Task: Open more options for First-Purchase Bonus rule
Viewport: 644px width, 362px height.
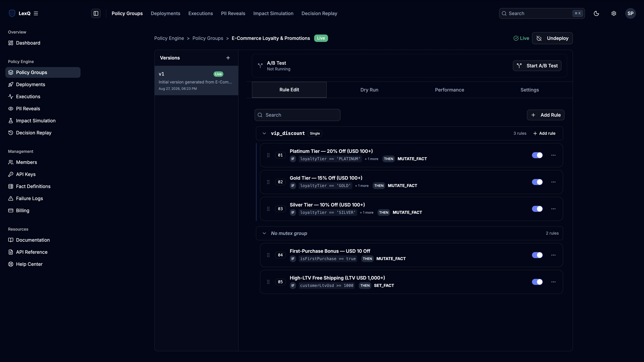Action: 553,255
